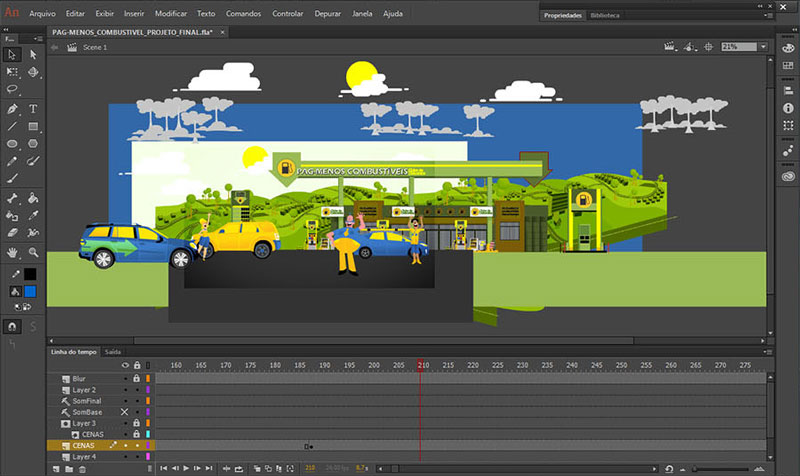The image size is (800, 476).
Task: Click the Edit Scene clapperboard icon
Action: 669,47
